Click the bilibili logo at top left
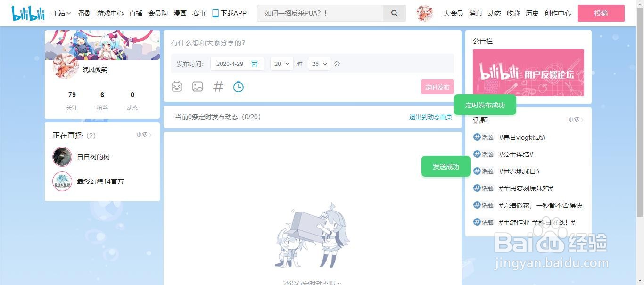Image resolution: width=644 pixels, height=285 pixels. 27,13
